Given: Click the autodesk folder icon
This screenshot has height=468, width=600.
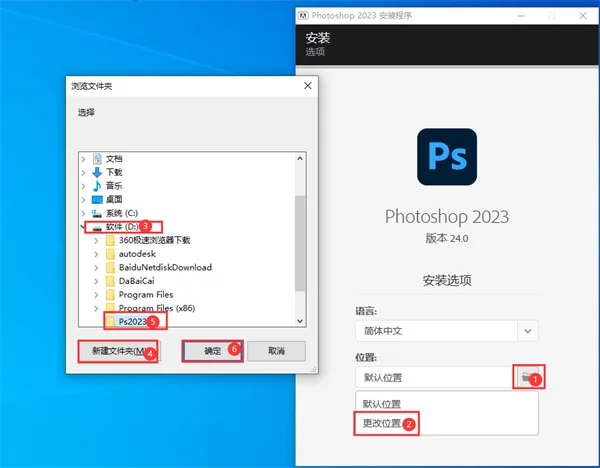Looking at the screenshot, I should coord(110,254).
